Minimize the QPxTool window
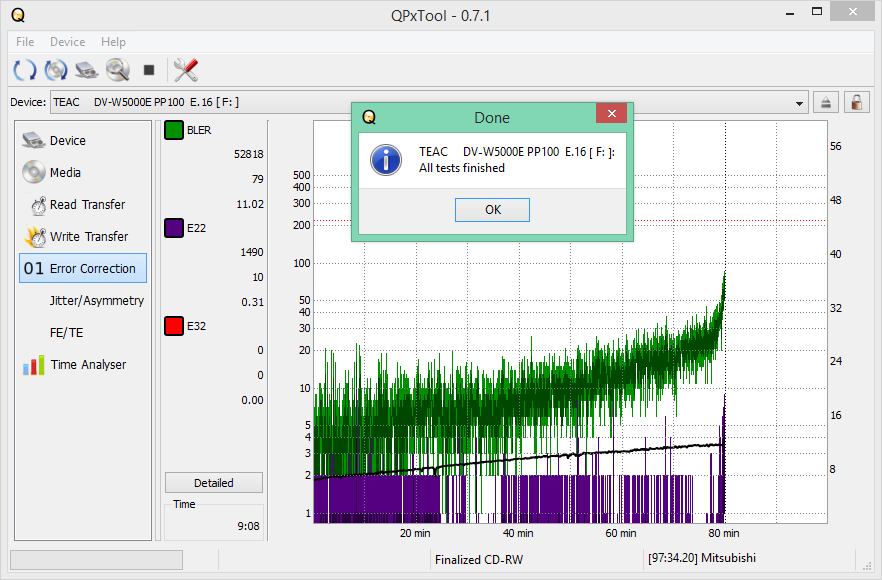The width and height of the screenshot is (882, 580). 790,12
